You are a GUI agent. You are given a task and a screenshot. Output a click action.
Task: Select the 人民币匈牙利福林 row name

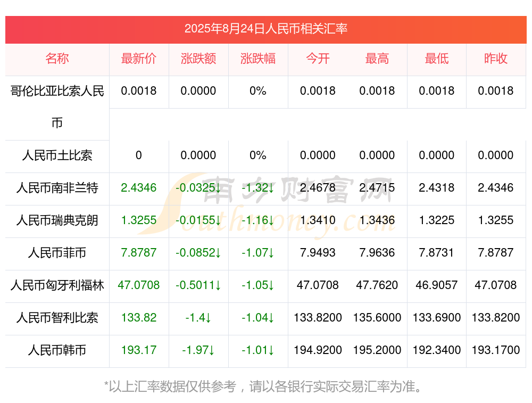point(57,285)
